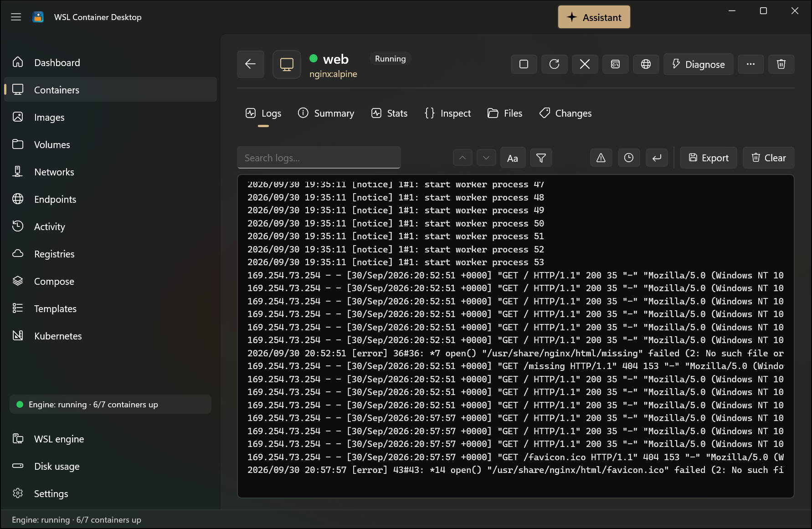812x529 pixels.
Task: Open the Assistant panel
Action: click(x=594, y=17)
